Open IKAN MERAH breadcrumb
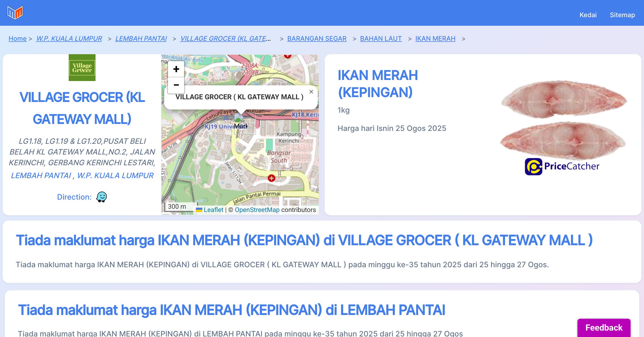 click(x=435, y=39)
